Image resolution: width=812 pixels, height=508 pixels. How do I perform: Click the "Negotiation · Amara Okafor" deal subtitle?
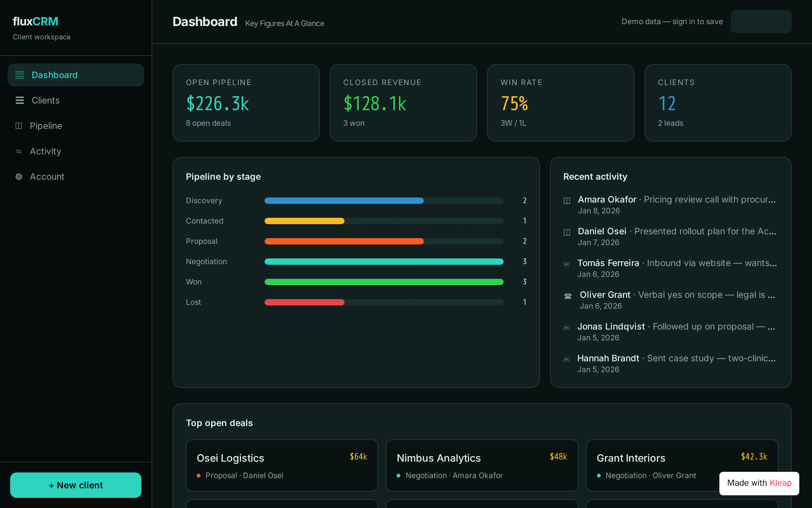[x=454, y=475]
